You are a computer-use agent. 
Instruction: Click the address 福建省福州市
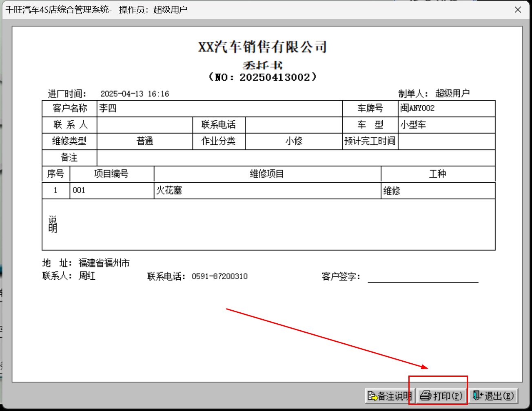(x=104, y=263)
